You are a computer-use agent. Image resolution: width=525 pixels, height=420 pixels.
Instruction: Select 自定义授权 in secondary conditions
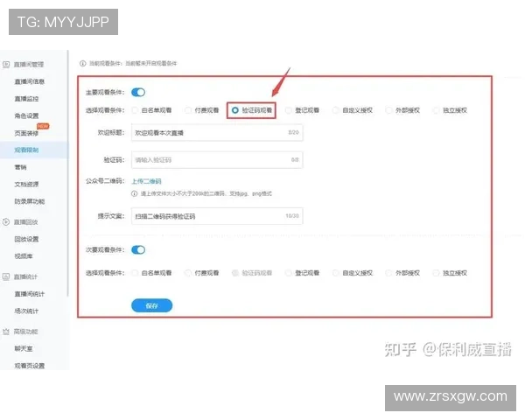click(353, 273)
